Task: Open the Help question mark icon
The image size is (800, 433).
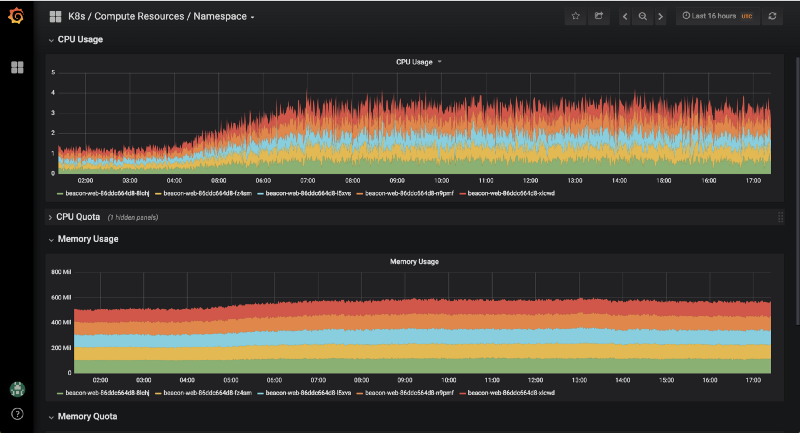Action: click(x=17, y=413)
